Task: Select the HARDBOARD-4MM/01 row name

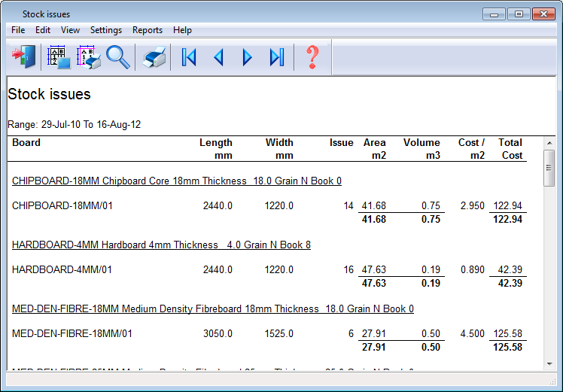Action: point(62,269)
